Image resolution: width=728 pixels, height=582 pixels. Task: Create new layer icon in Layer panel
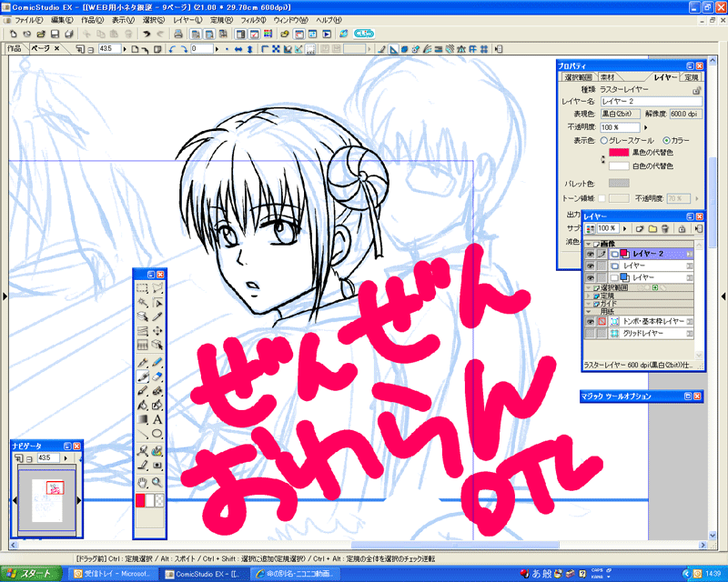click(640, 228)
